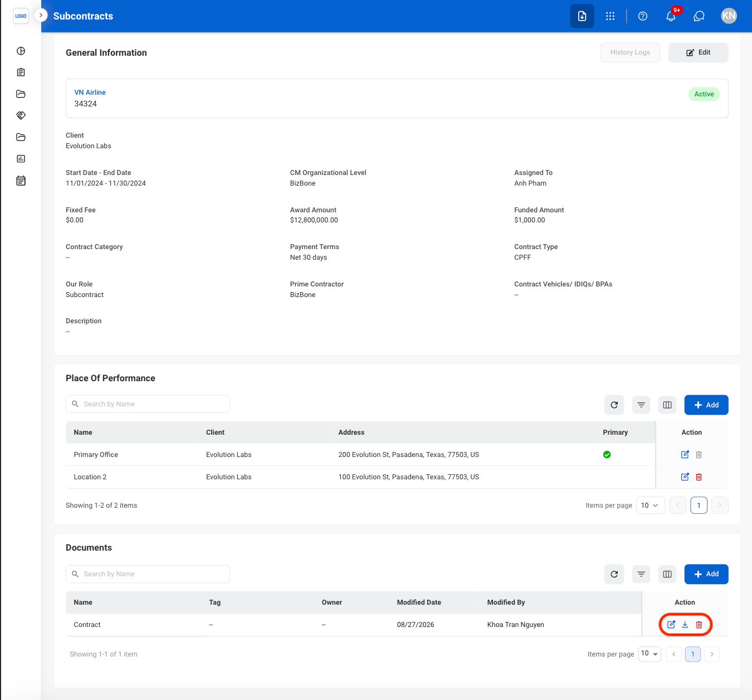Open the VN Airline link
Image resolution: width=752 pixels, height=700 pixels.
pyautogui.click(x=90, y=93)
